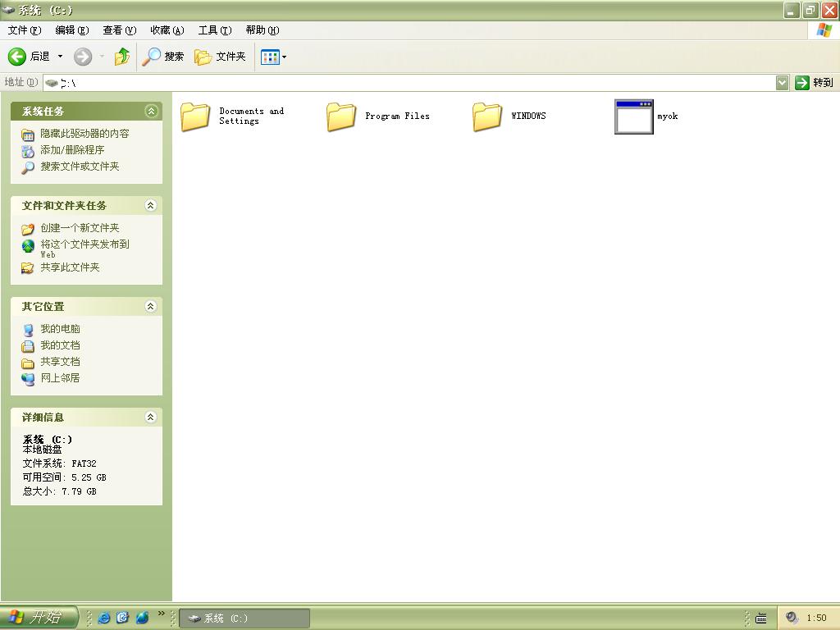Click 添加/删除程序 link
The height and width of the screenshot is (630, 840).
click(72, 150)
